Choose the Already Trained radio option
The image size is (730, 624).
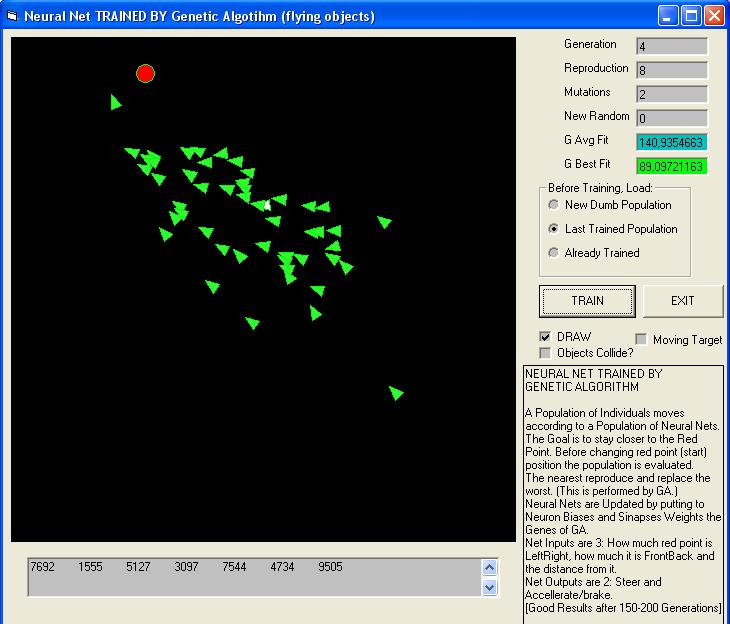pyautogui.click(x=553, y=253)
